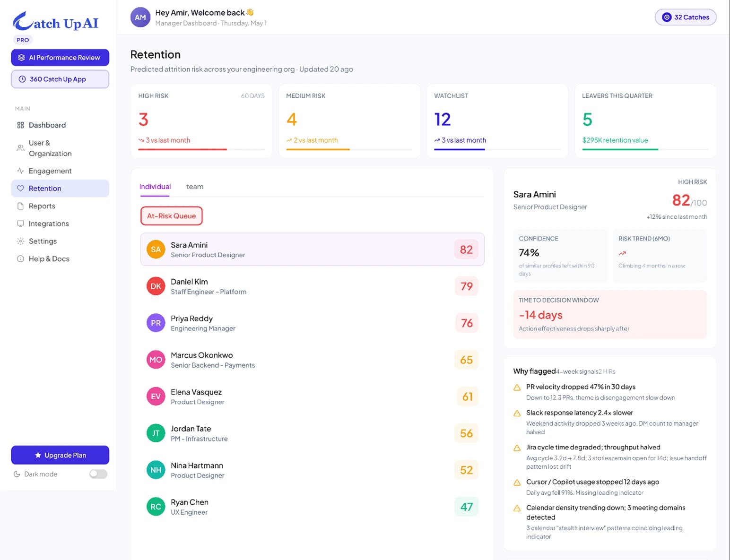
Task: Click the Catch Up AI logo
Action: point(56,22)
